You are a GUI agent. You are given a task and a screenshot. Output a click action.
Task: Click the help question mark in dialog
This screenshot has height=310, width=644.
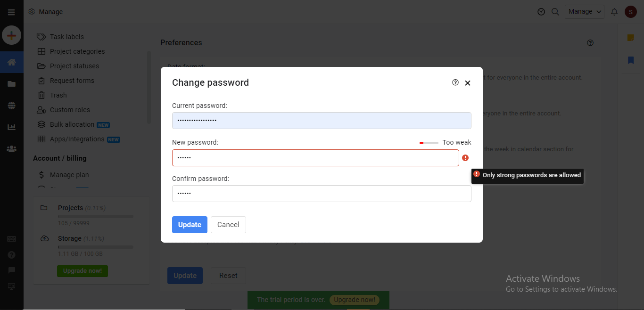[x=455, y=82]
